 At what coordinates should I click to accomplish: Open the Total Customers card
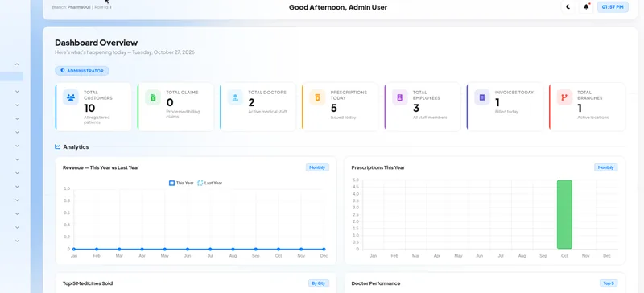93,107
